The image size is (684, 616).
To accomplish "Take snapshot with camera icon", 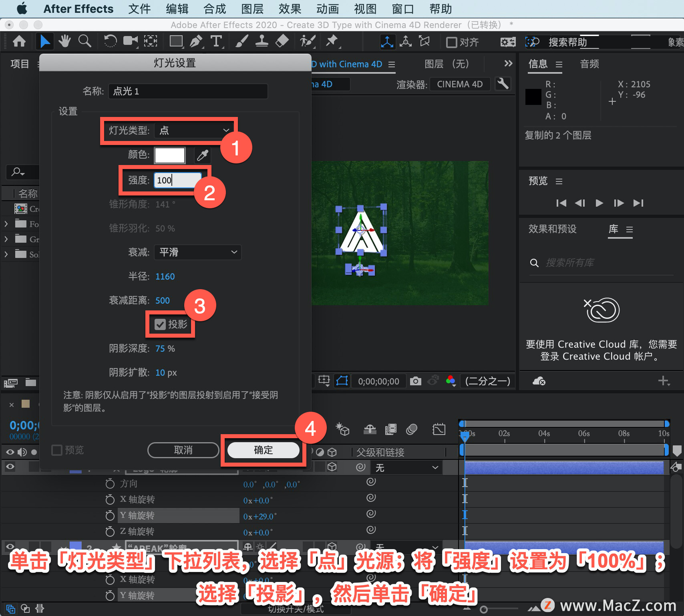I will point(416,381).
